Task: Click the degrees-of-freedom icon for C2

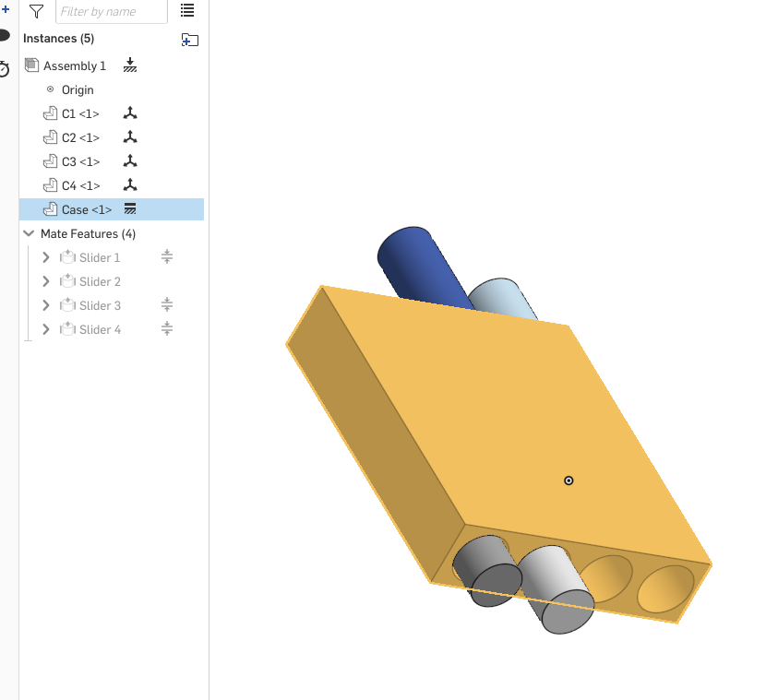Action: point(130,136)
